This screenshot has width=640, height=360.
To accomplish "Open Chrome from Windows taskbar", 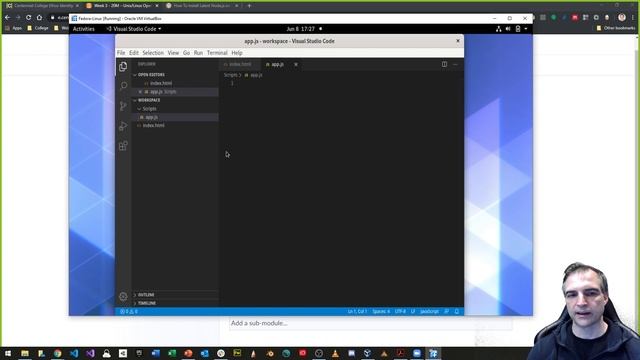I will 58,353.
